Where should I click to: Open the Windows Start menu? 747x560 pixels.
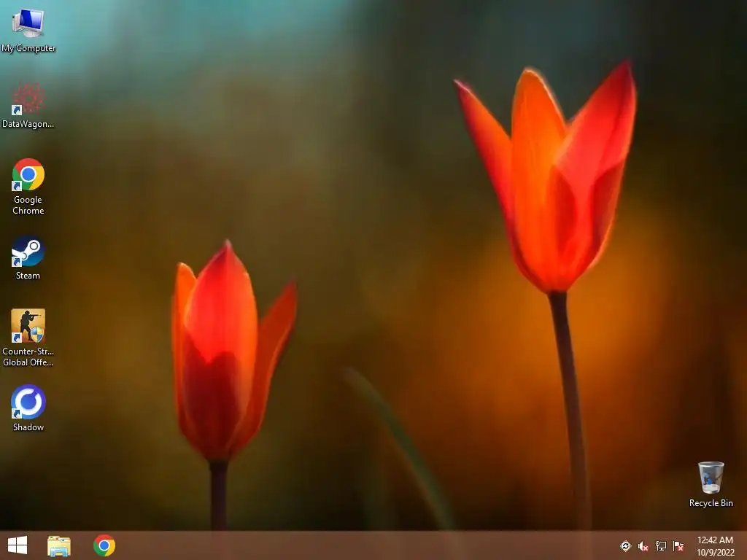pyautogui.click(x=18, y=545)
